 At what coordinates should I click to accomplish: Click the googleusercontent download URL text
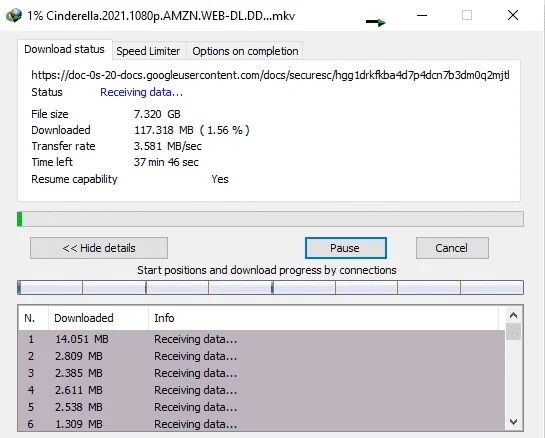pyautogui.click(x=270, y=75)
